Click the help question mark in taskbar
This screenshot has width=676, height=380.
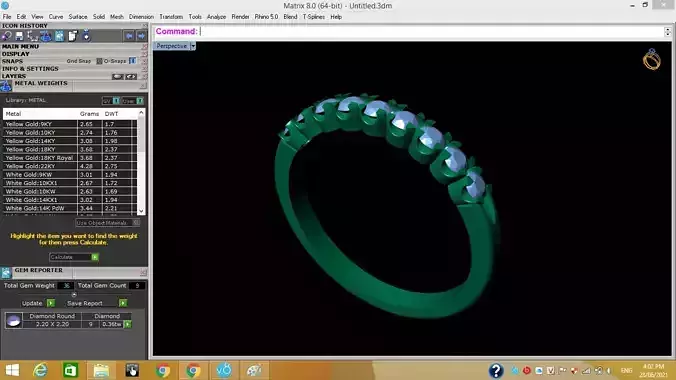[x=496, y=371]
